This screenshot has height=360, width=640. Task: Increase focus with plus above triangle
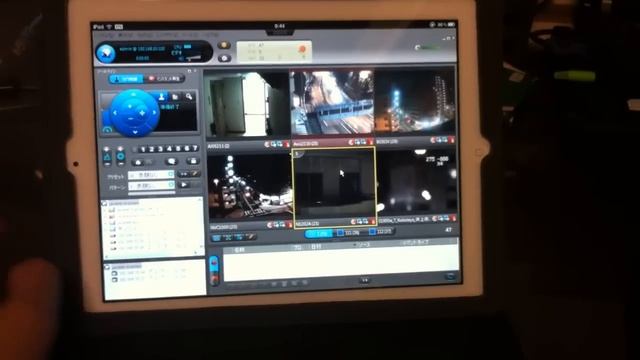(x=107, y=149)
